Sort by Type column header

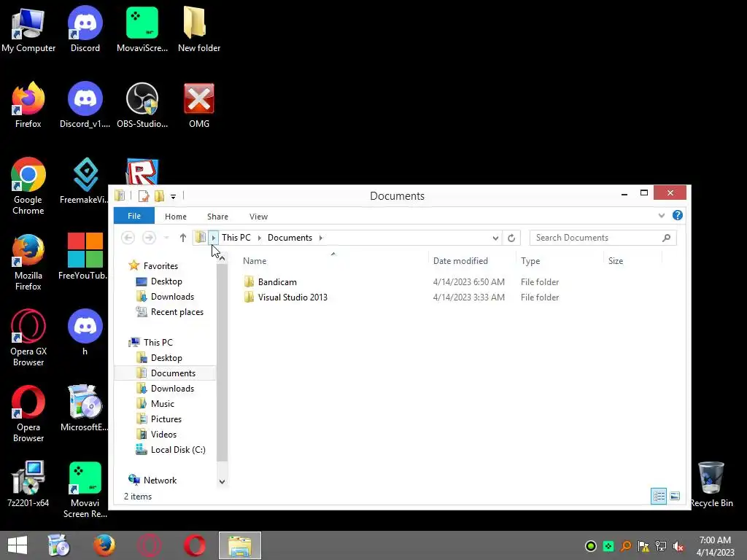(560, 260)
